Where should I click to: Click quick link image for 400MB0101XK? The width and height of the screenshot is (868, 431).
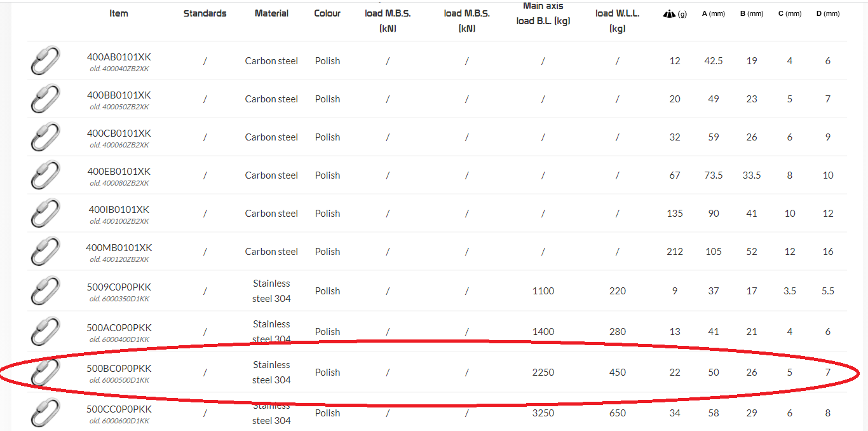tap(44, 252)
